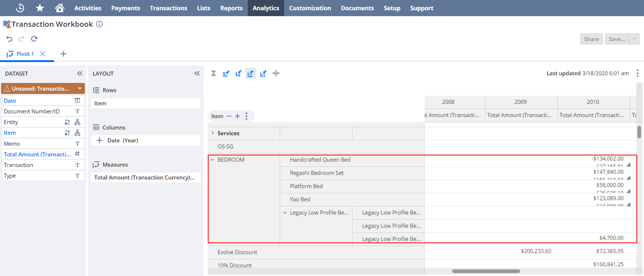
Task: Open the Customization menu
Action: point(310,8)
